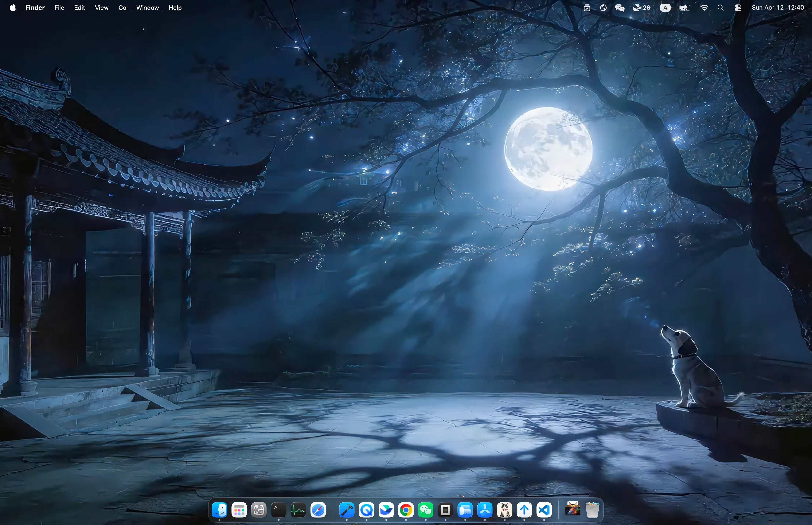Launch Visual Studio Code from dock
The width and height of the screenshot is (812, 525).
(544, 510)
